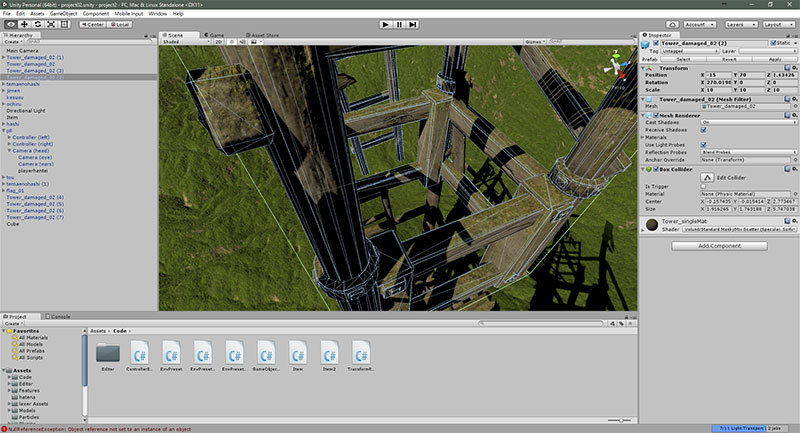Switch to the Asset Store tab
Screen dimensions: 800x433
click(263, 35)
